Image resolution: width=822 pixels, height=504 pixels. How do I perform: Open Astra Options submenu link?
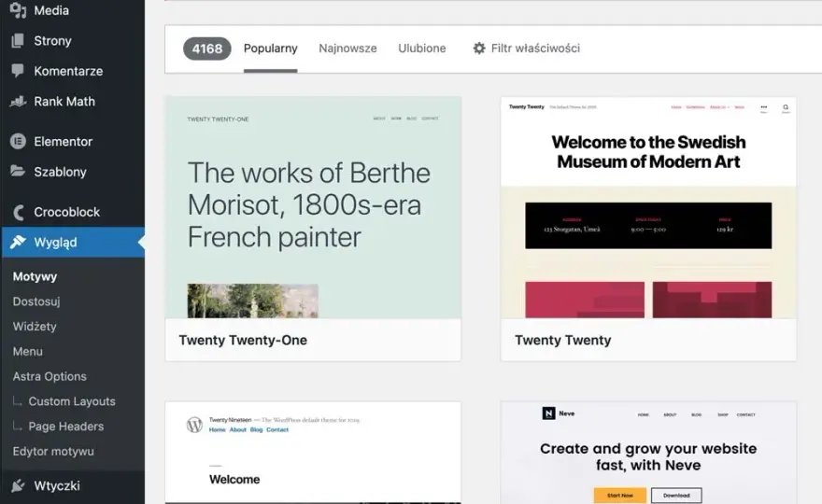(x=50, y=376)
